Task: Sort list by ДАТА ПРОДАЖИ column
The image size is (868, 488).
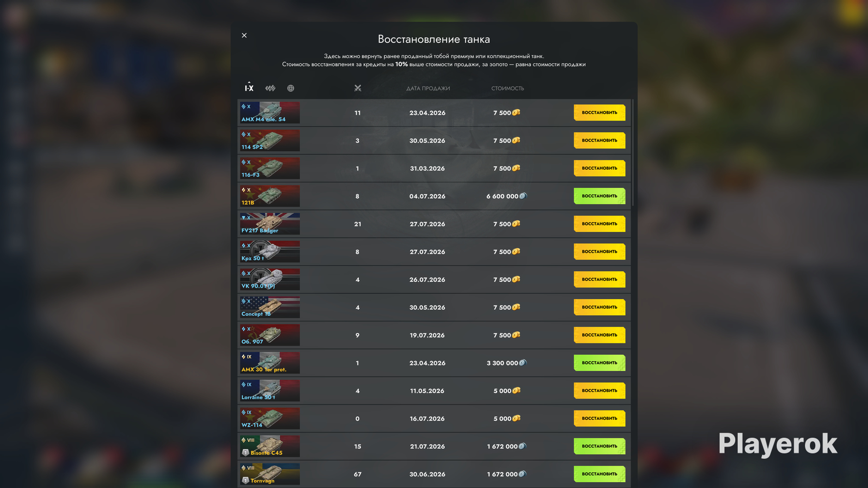Action: point(428,88)
